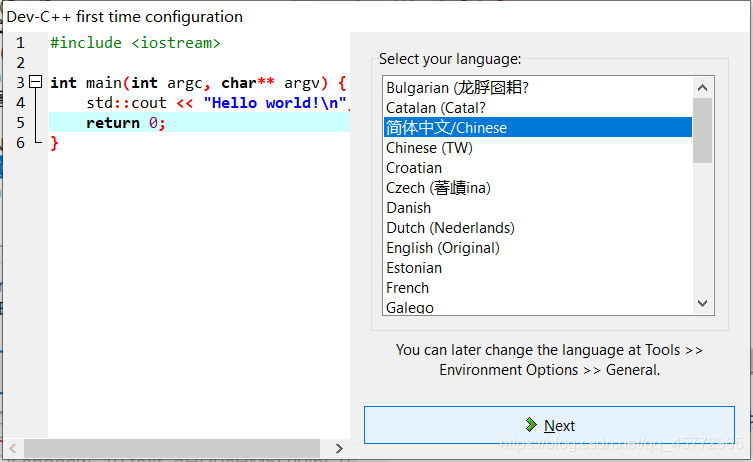Collapse the main function fold marker
The width and height of the screenshot is (753, 462).
click(x=36, y=82)
